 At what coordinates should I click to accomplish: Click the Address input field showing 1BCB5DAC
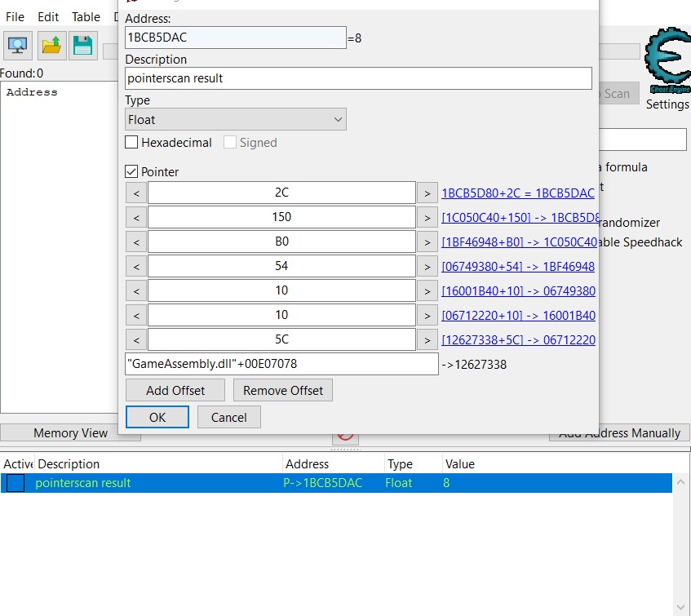(x=235, y=38)
